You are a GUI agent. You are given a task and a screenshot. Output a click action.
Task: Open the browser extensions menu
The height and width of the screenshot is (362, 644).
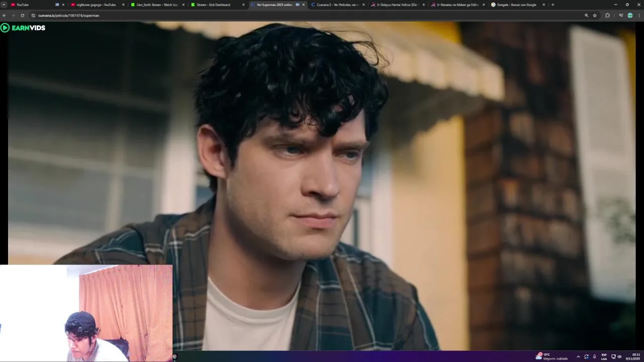(607, 16)
